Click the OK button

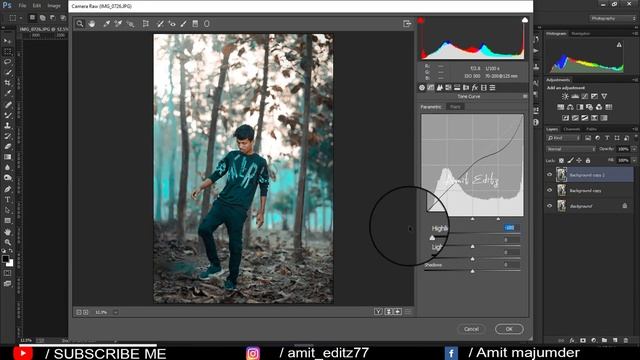pos(509,329)
